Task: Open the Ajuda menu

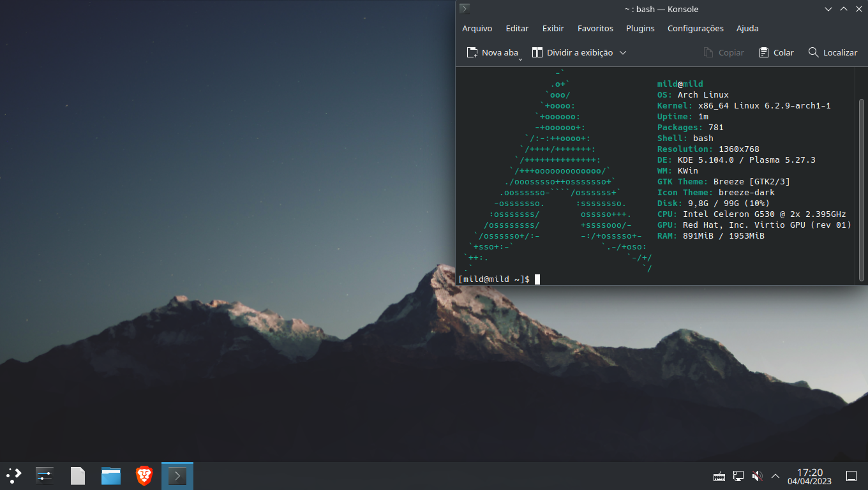Action: coord(747,28)
